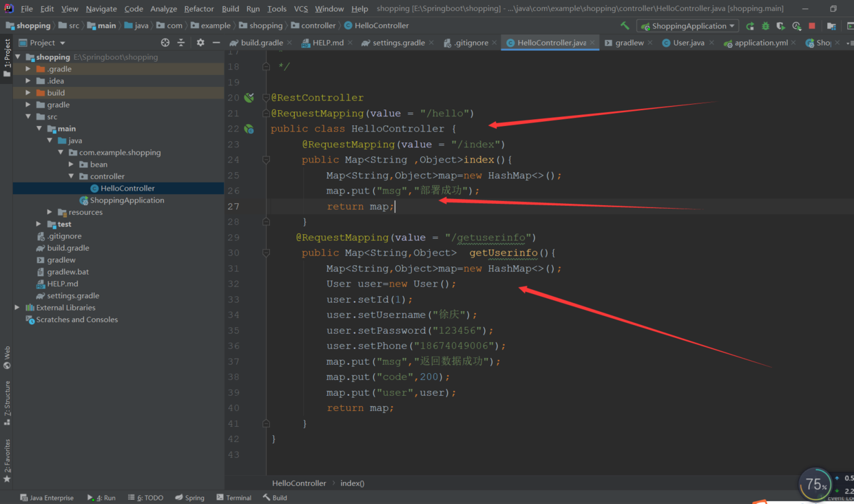
Task: Open the Build tool window at bottom
Action: click(x=274, y=498)
